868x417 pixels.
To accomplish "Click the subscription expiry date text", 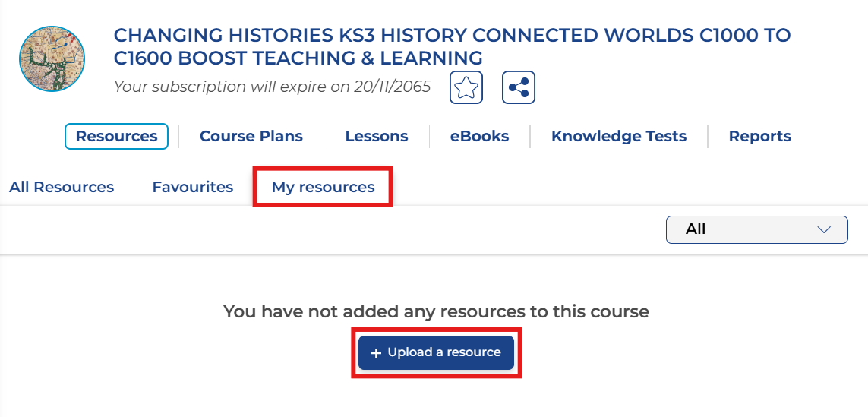I will (272, 87).
